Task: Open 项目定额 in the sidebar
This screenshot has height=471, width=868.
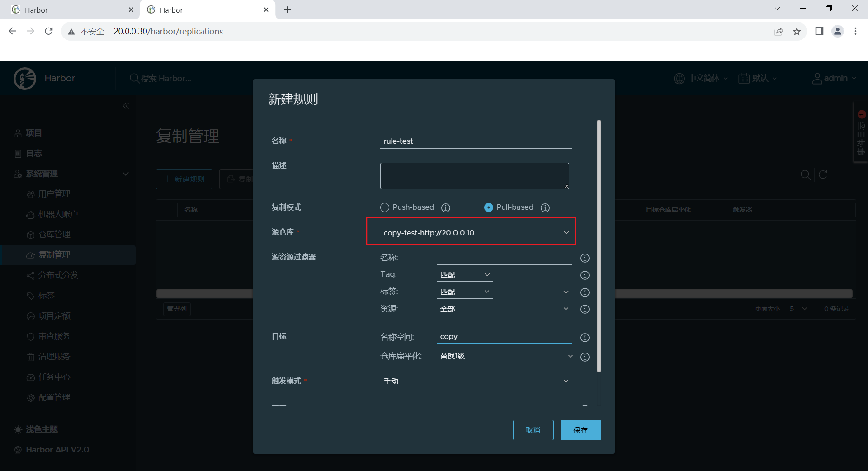Action: pos(54,316)
